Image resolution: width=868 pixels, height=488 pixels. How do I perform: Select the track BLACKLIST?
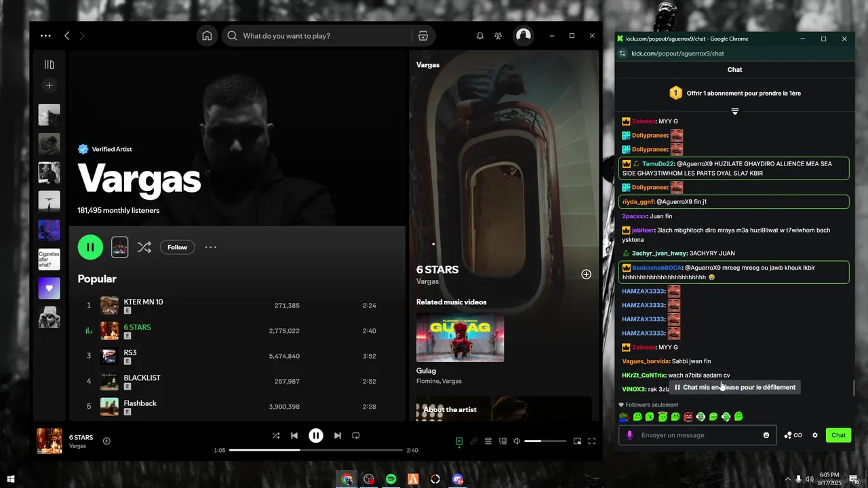click(142, 378)
